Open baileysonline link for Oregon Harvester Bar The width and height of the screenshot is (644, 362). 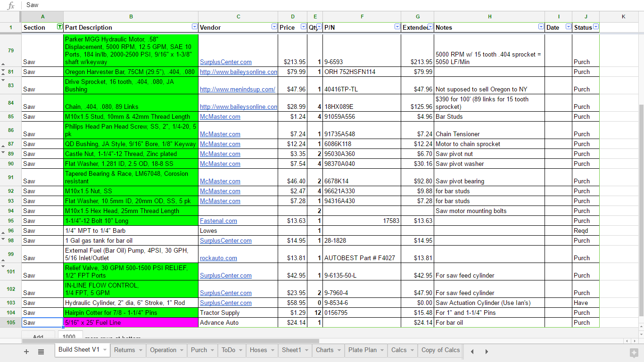(x=239, y=72)
